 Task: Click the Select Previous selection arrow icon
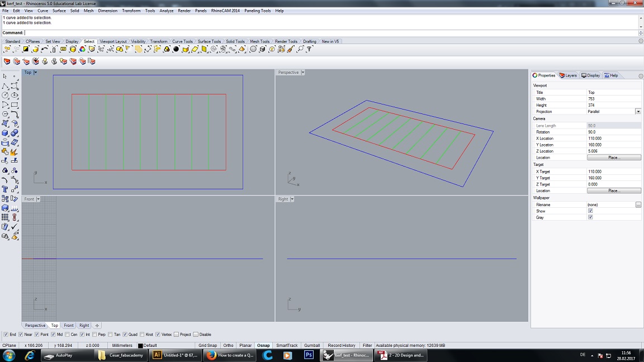point(44,49)
